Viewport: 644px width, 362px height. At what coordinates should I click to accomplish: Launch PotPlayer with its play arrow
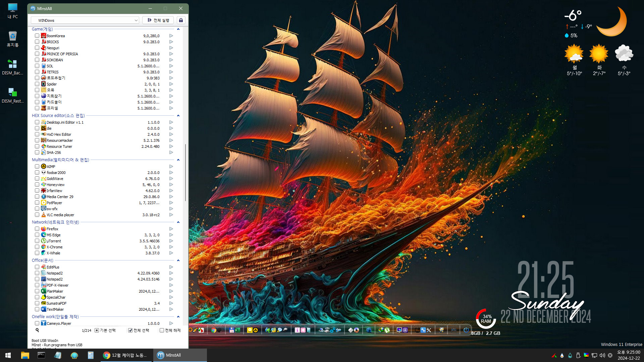(171, 203)
